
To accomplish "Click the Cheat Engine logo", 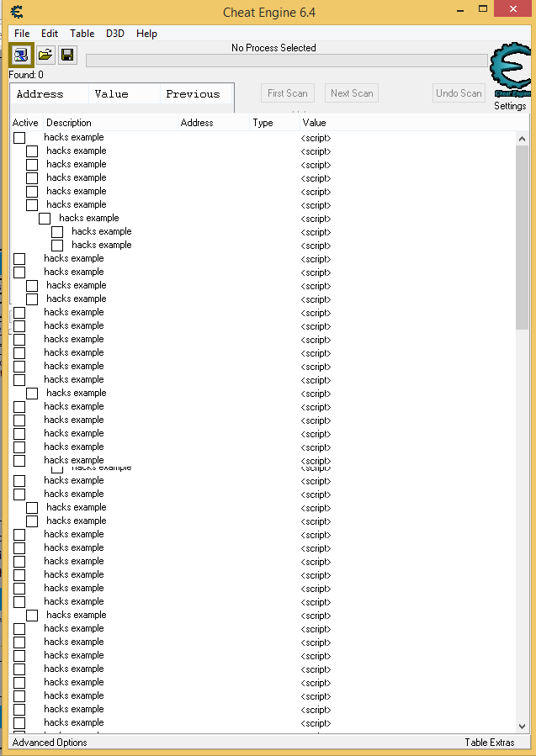I will (512, 70).
